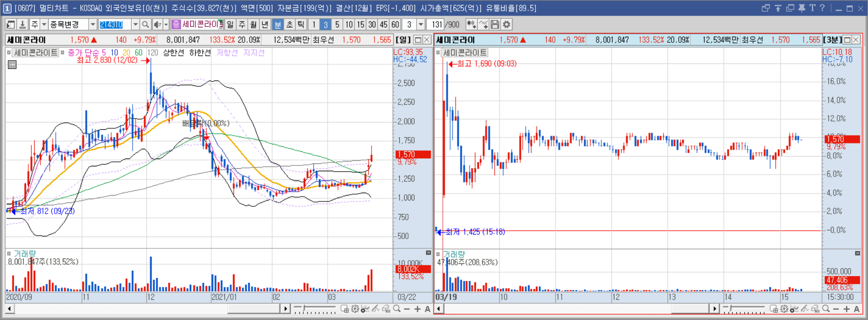Click the pencil drawing icon under daily chart
This screenshot has height=320, width=868.
[x=375, y=309]
